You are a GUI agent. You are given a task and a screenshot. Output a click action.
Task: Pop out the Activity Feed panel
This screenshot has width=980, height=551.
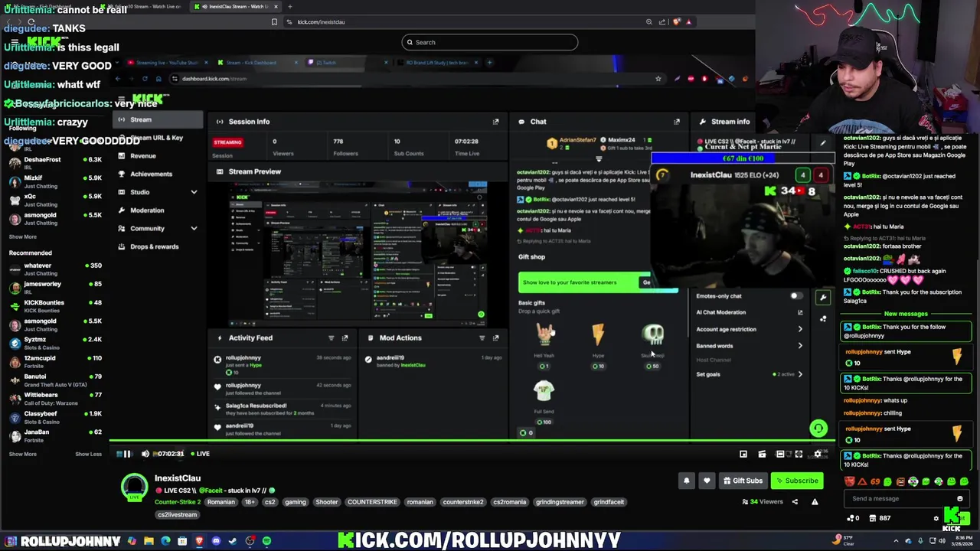point(345,337)
